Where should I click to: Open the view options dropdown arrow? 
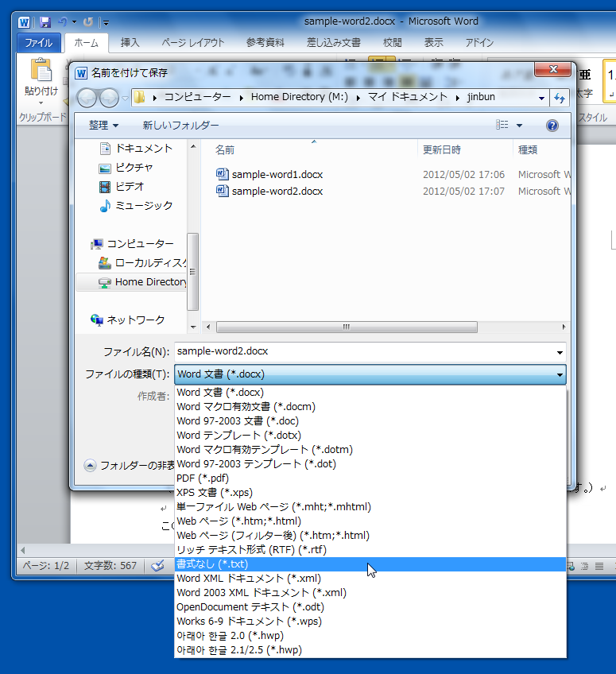coord(519,125)
